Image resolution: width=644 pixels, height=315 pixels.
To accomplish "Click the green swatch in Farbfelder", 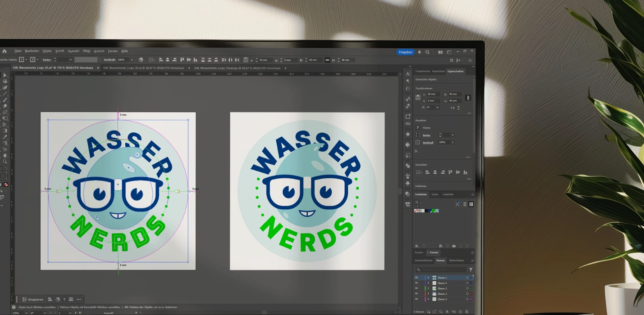I will 433,211.
